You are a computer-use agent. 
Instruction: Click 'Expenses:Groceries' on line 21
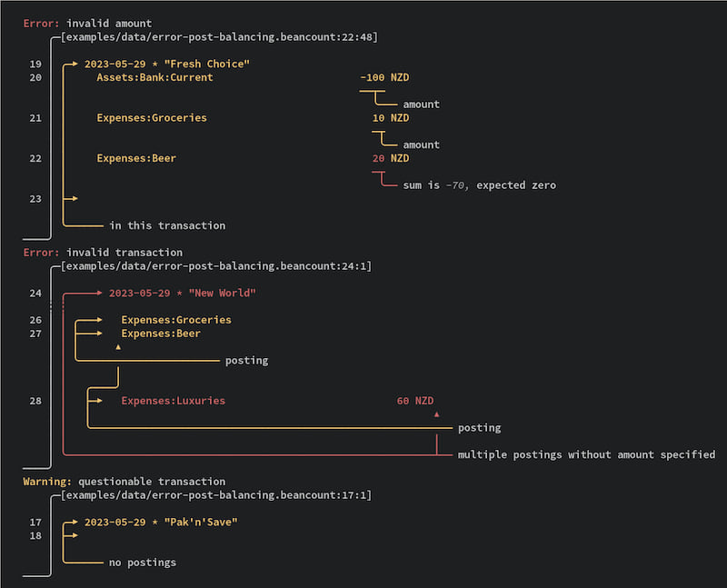click(x=152, y=118)
